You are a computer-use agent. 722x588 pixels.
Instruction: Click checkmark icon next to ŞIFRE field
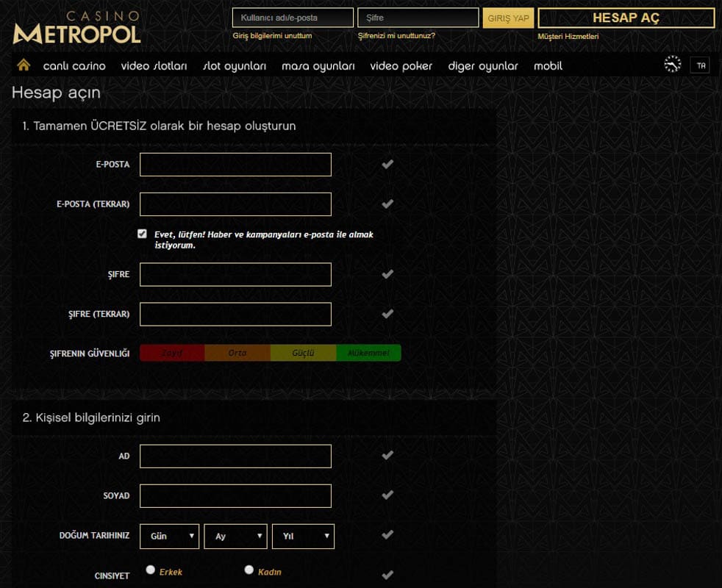tap(387, 274)
